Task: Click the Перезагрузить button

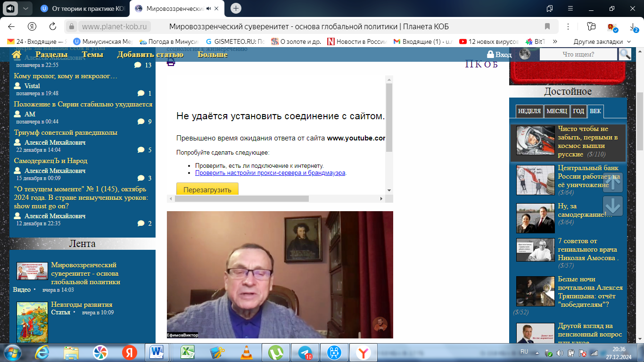Action: pyautogui.click(x=207, y=189)
